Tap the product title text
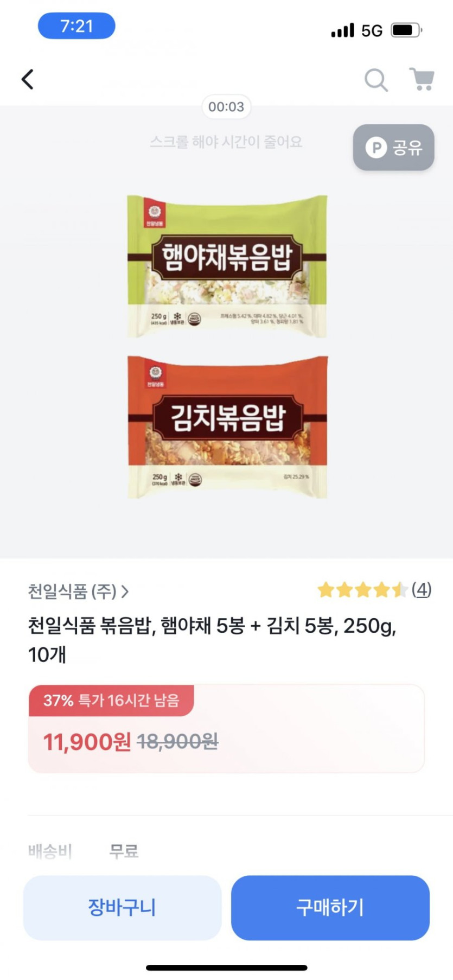Screen dimensions: 453x980 coord(213,640)
